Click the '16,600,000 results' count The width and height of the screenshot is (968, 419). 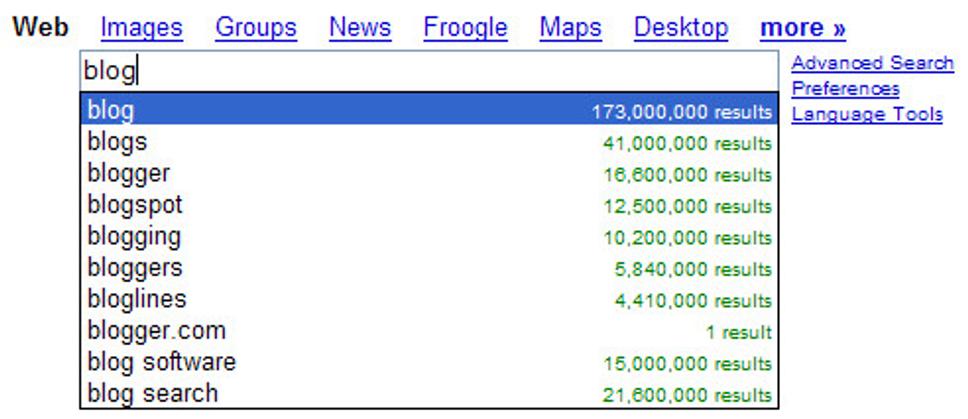point(687,176)
